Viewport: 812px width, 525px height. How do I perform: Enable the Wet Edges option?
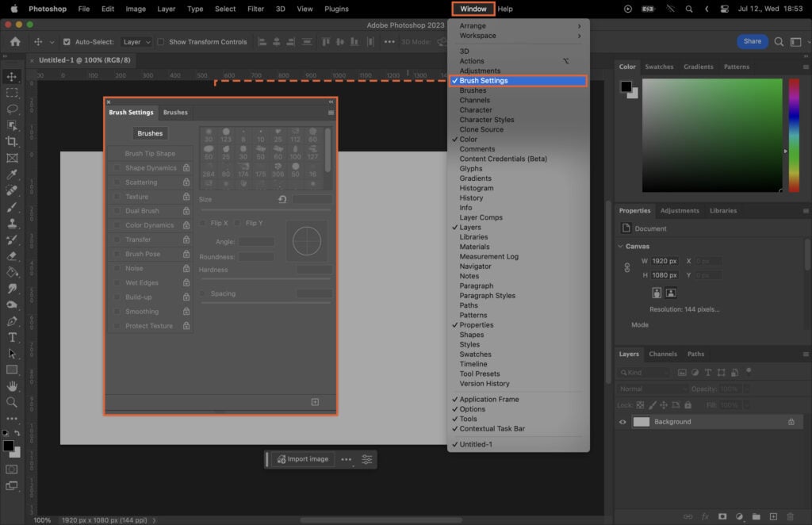pyautogui.click(x=116, y=283)
